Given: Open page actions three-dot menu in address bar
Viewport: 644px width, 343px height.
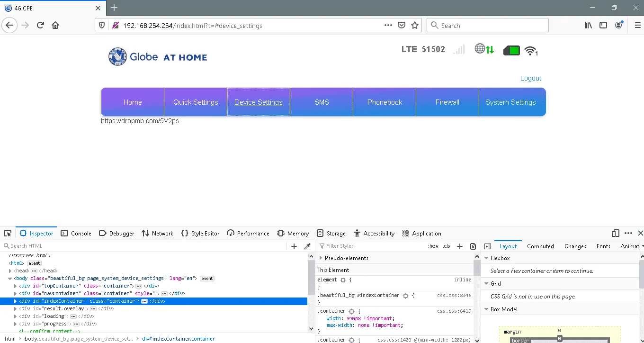Looking at the screenshot, I should [x=388, y=26].
